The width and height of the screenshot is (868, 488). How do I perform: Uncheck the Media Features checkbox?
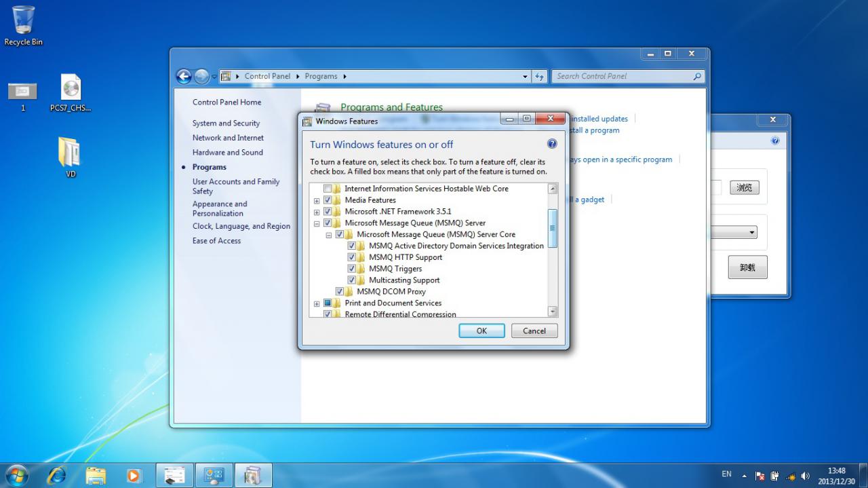[328, 200]
